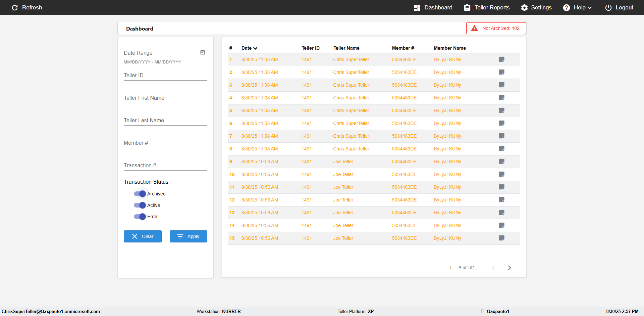Open the note icon for row 10
Viewport: 644px width, 316px height.
502,174
